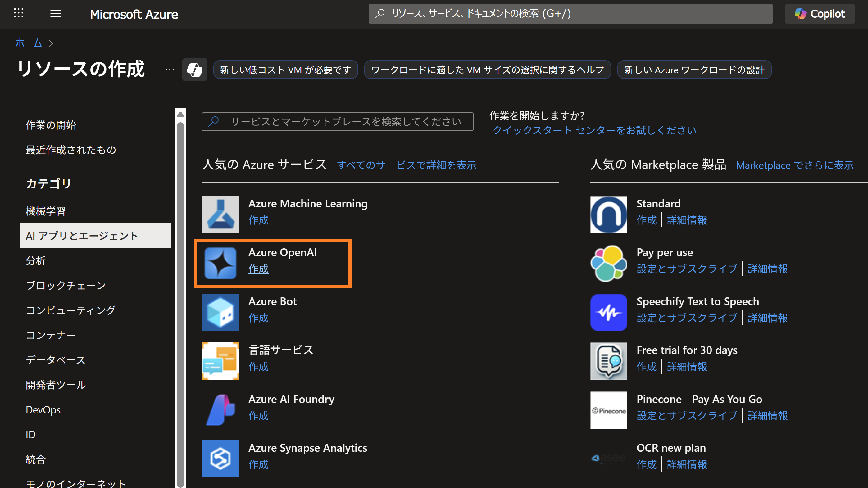Select 機械学習 category
The width and height of the screenshot is (868, 488).
95,211
